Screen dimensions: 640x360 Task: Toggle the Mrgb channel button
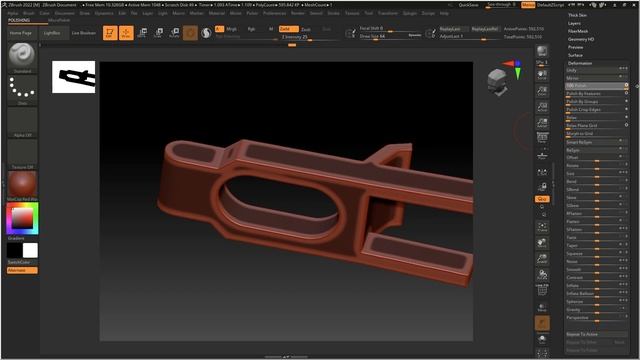click(x=231, y=29)
